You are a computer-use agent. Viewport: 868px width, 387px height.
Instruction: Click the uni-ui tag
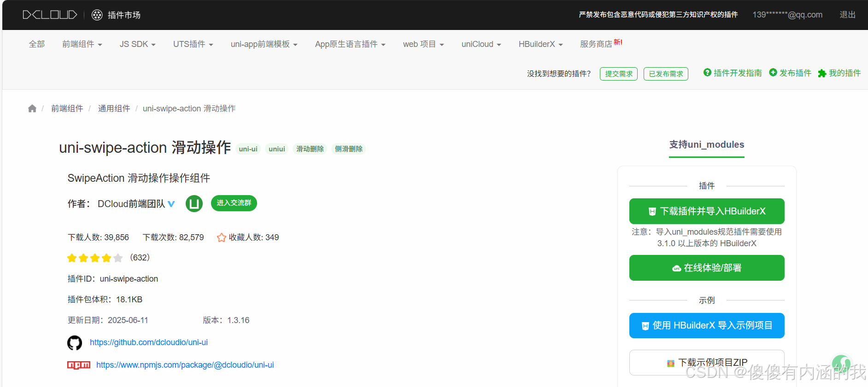pos(248,149)
